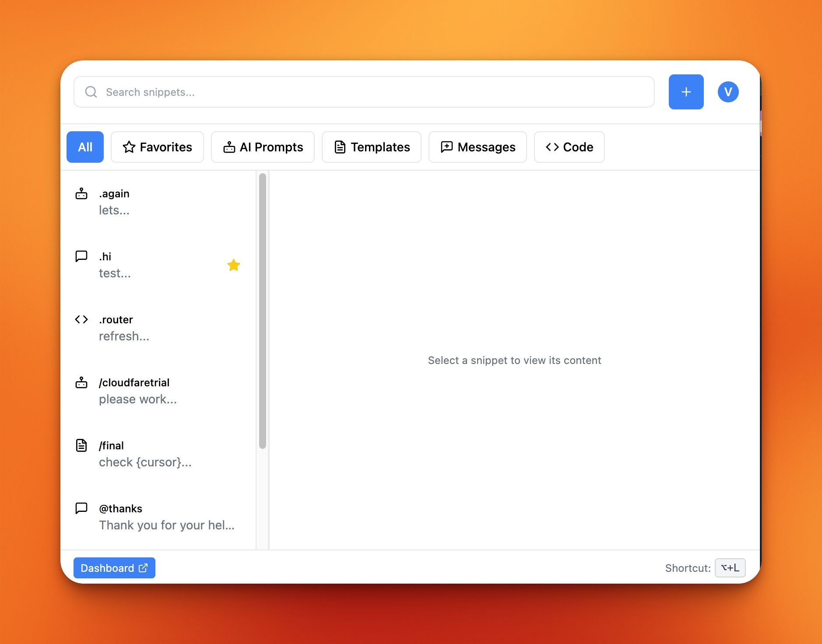Screen dimensions: 822x644
Task: Show only Code snippets
Action: click(x=569, y=147)
